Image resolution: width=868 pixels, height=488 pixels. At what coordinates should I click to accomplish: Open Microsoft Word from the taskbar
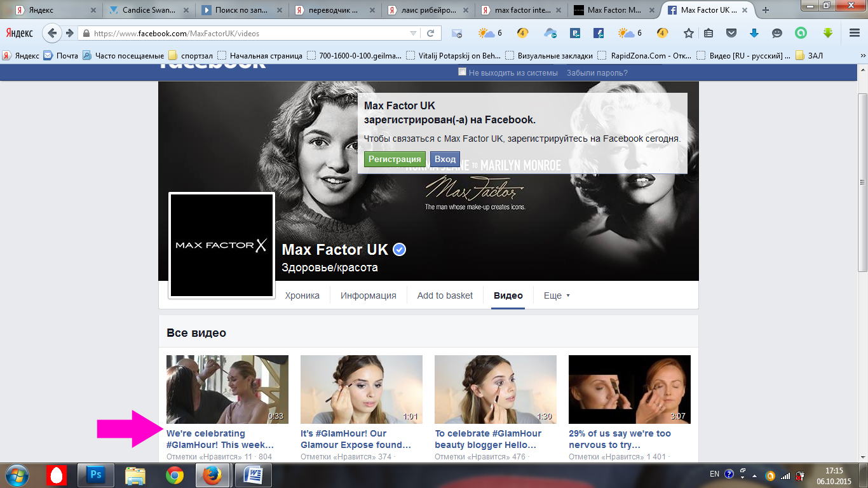coord(253,475)
